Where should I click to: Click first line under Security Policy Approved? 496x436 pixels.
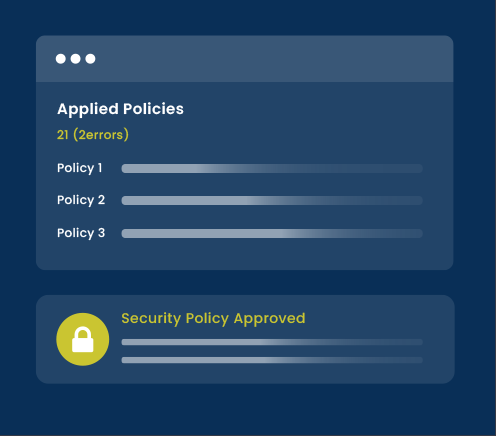pyautogui.click(x=272, y=342)
